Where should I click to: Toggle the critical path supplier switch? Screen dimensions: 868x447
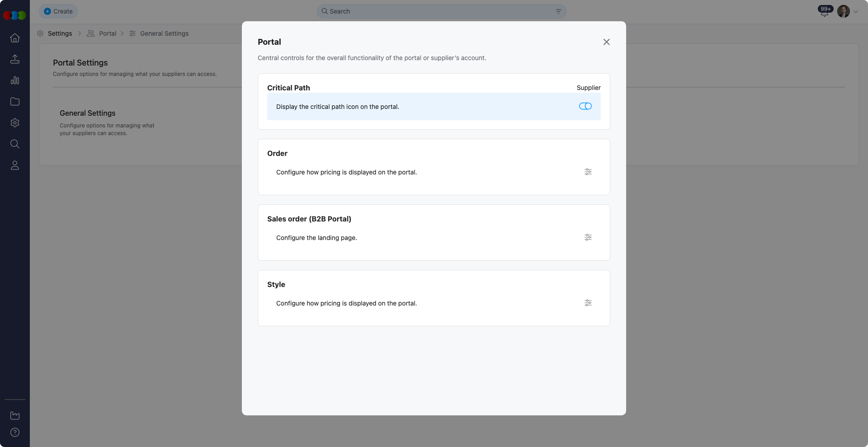click(x=585, y=106)
